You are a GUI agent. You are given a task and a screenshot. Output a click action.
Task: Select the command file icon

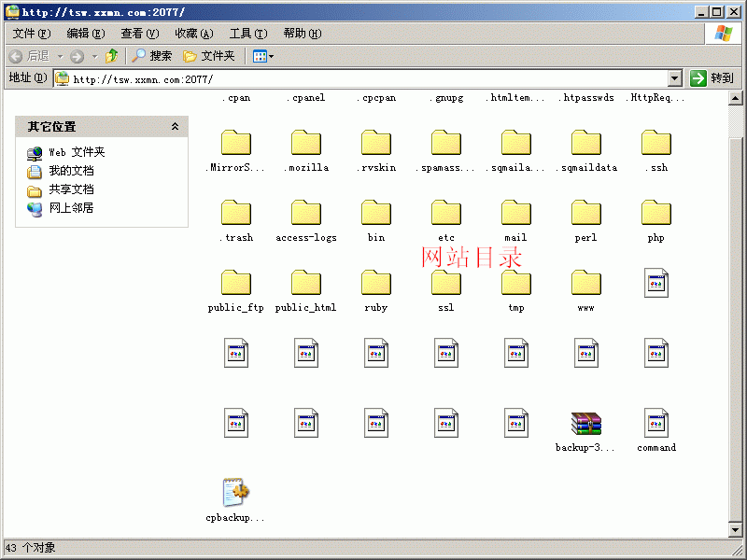656,423
